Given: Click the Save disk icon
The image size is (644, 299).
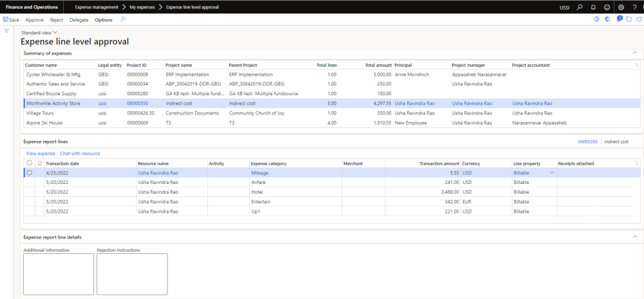Looking at the screenshot, I should click(6, 20).
